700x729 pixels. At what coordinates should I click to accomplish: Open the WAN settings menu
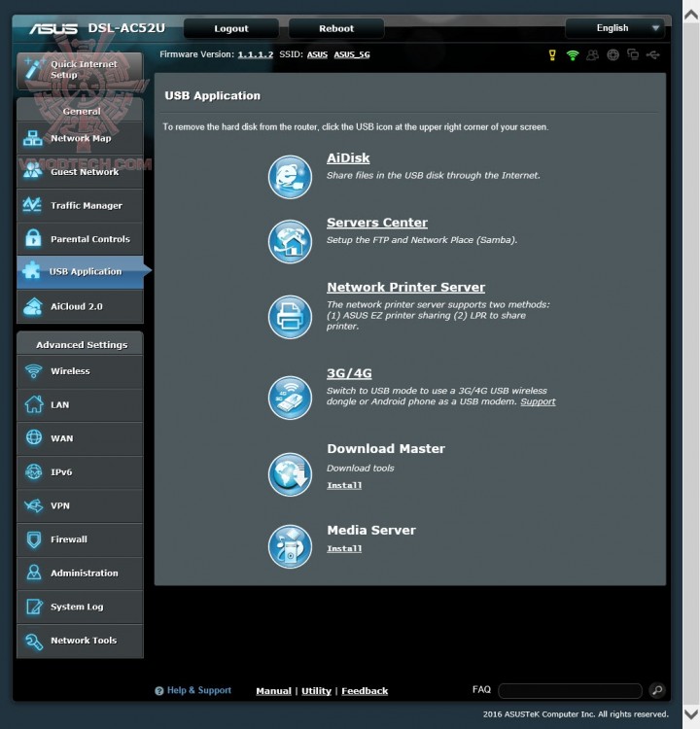[80, 438]
